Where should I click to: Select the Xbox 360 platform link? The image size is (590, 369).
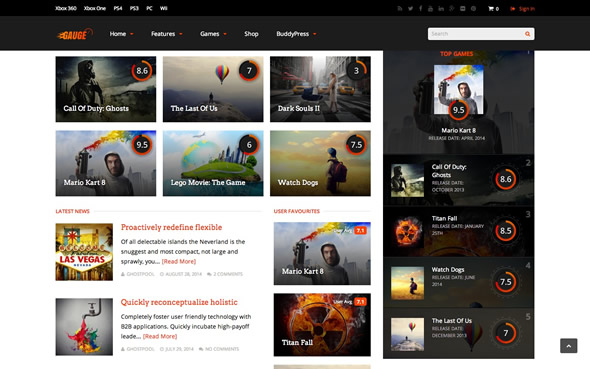[66, 8]
